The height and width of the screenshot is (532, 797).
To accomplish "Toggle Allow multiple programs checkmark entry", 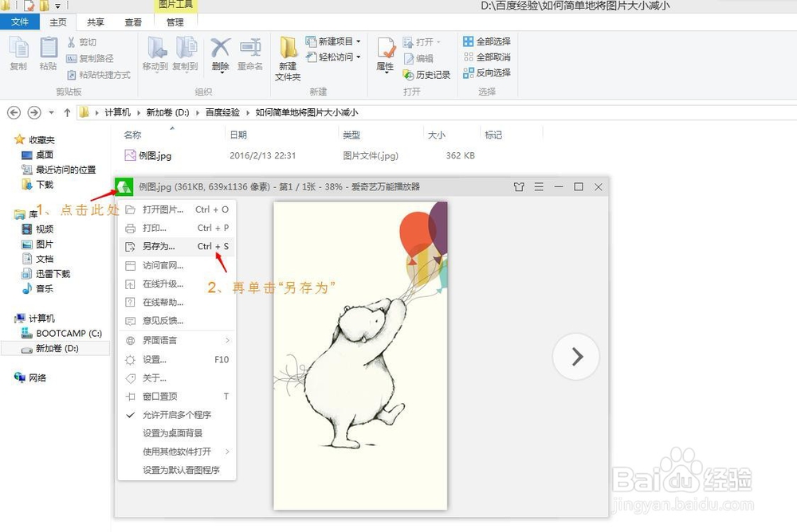I will pyautogui.click(x=177, y=415).
